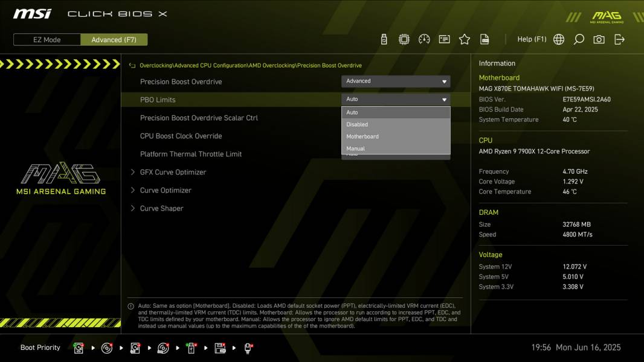Choose Auto in the PBO Limits list
The height and width of the screenshot is (362, 644).
[396, 112]
